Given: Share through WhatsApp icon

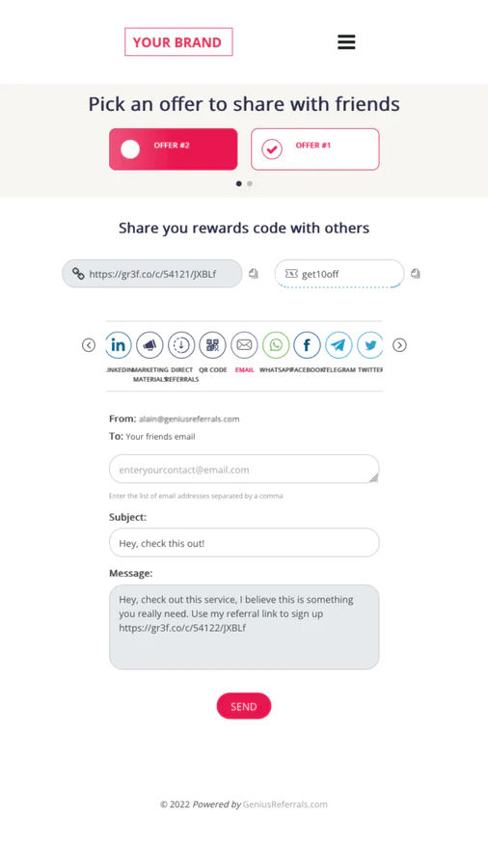Looking at the screenshot, I should pyautogui.click(x=276, y=345).
